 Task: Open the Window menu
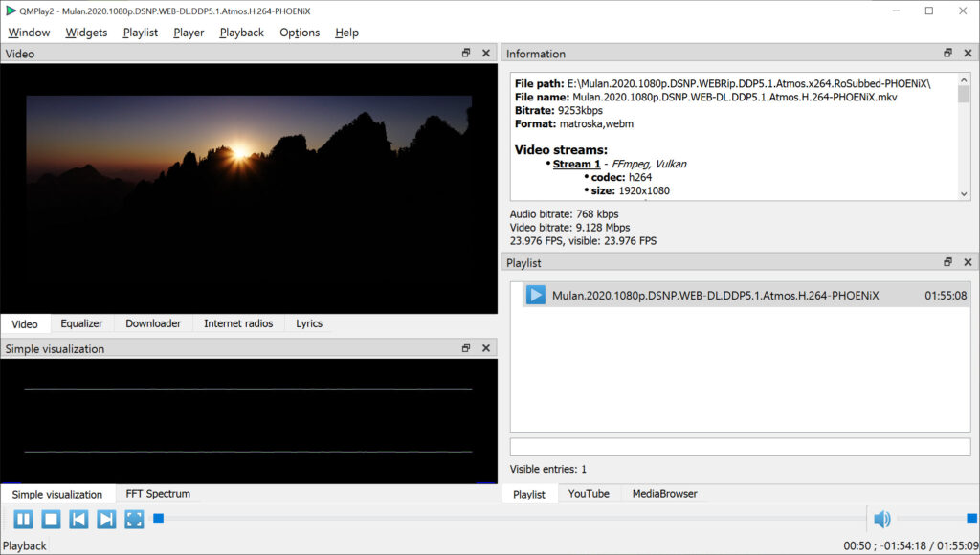click(x=29, y=33)
